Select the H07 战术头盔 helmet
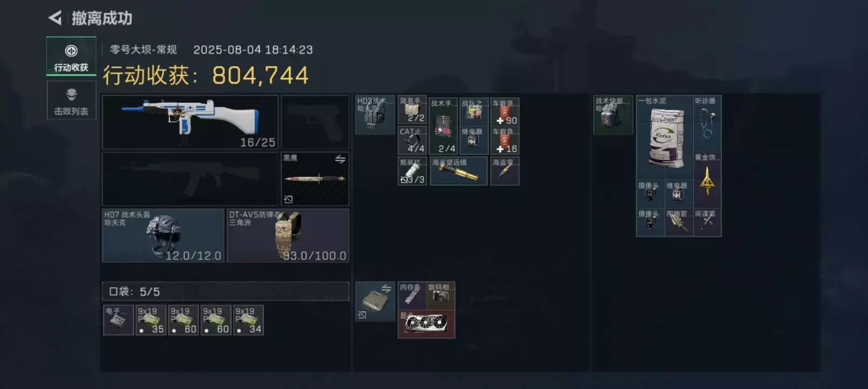 click(x=163, y=236)
